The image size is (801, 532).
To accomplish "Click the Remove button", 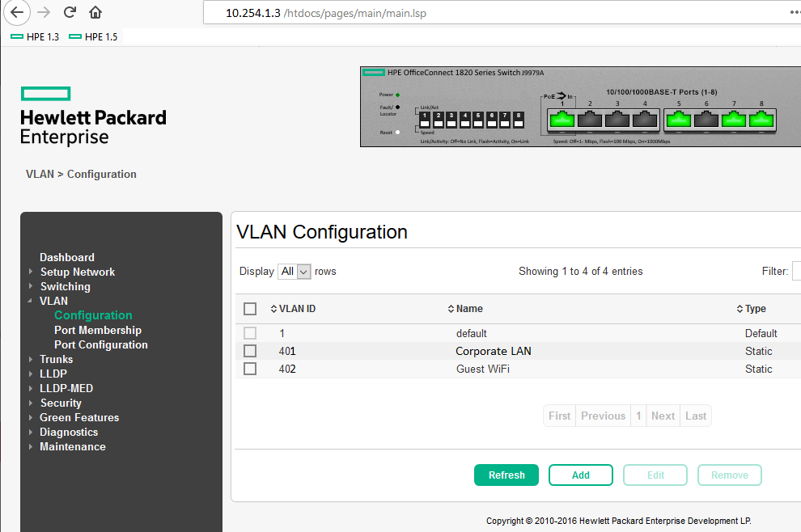I will tap(730, 475).
